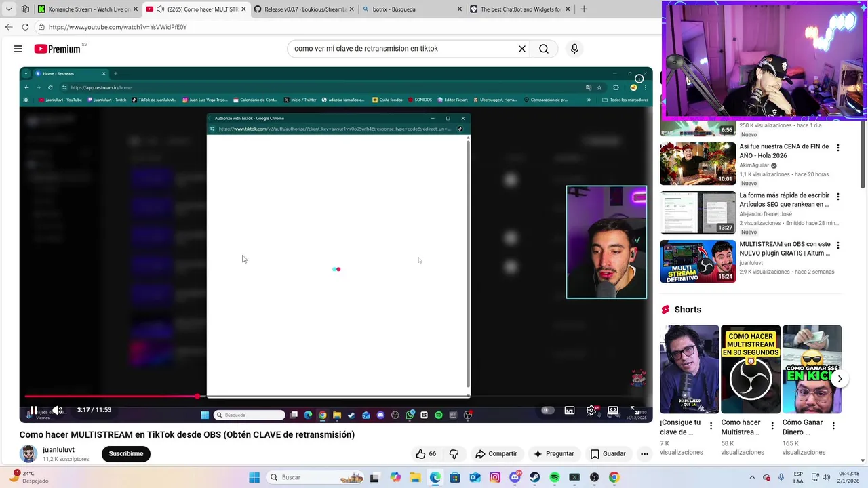Like the video with 66 likes
The height and width of the screenshot is (488, 868).
(x=427, y=454)
